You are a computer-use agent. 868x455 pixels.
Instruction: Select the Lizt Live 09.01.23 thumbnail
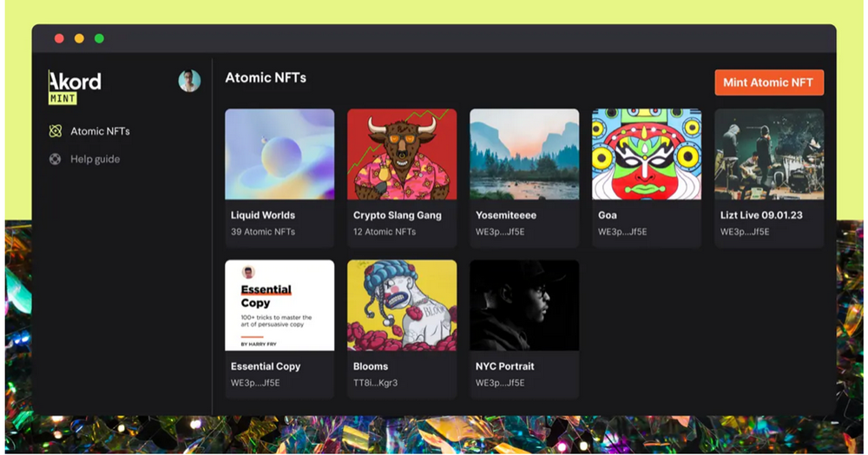(x=769, y=155)
